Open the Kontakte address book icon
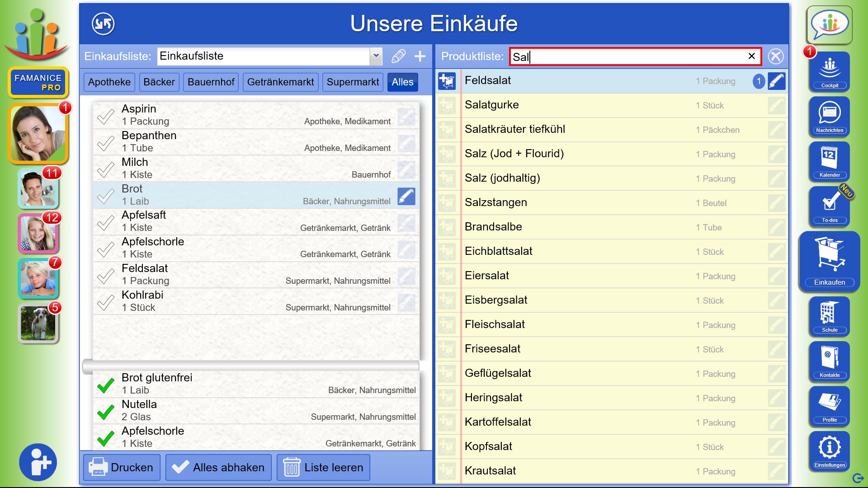This screenshot has height=488, width=868. click(829, 361)
